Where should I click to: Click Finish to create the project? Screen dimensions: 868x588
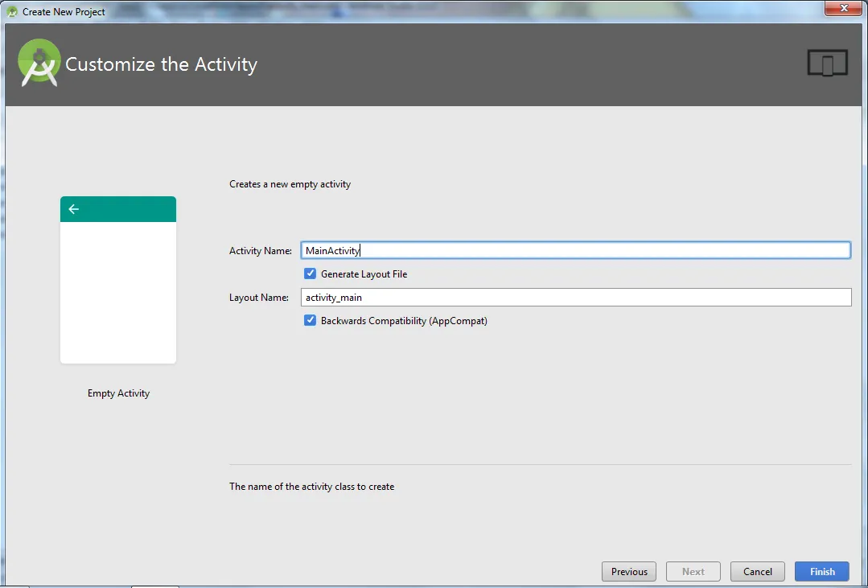pyautogui.click(x=822, y=571)
